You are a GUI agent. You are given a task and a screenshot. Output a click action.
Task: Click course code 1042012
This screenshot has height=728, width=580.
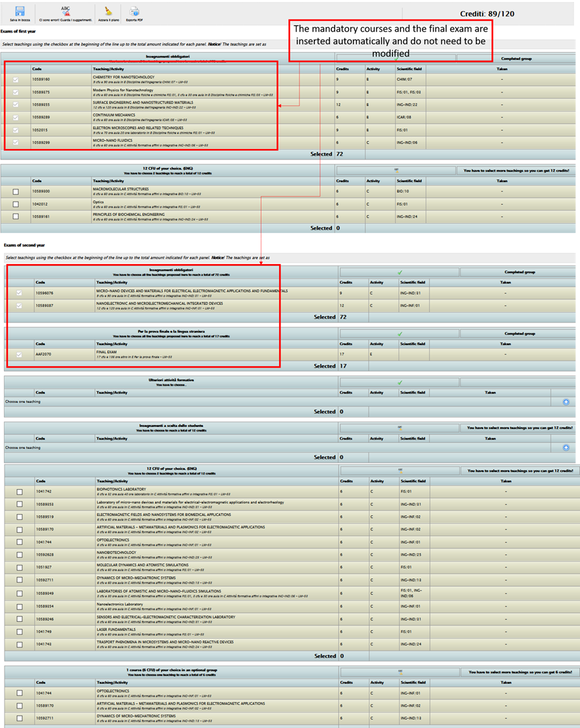40,204
